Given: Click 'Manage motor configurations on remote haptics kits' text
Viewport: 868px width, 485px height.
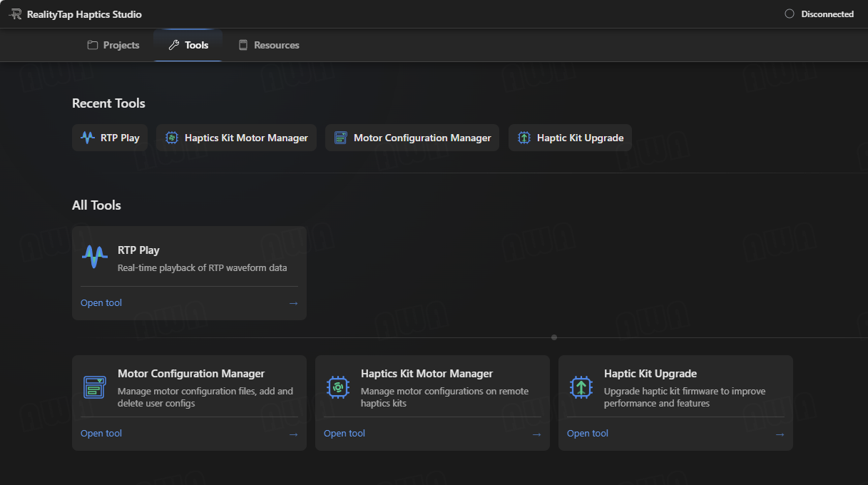Looking at the screenshot, I should (445, 397).
